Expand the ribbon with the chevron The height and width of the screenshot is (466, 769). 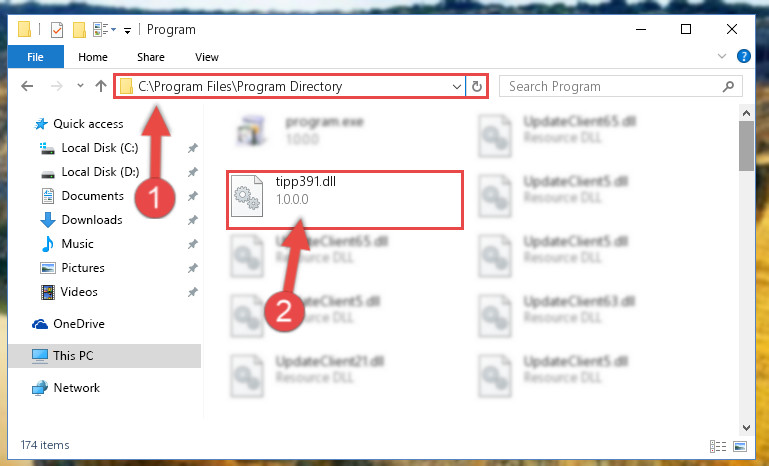pos(721,56)
